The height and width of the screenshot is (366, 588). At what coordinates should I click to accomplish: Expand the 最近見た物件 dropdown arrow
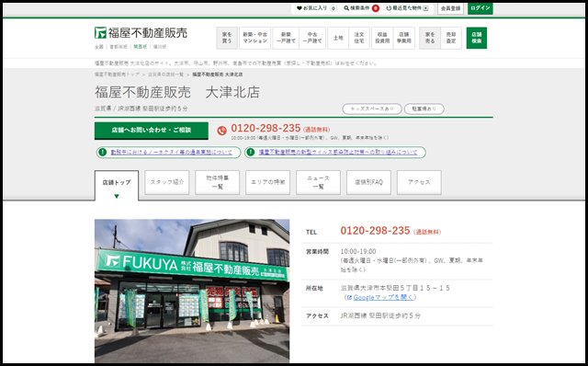tap(425, 8)
